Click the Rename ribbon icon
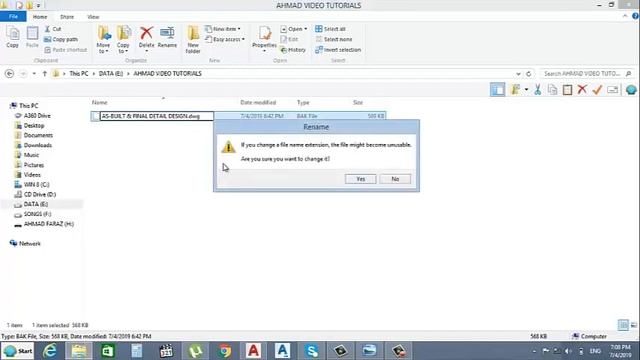This screenshot has height=360, width=640. [167, 37]
